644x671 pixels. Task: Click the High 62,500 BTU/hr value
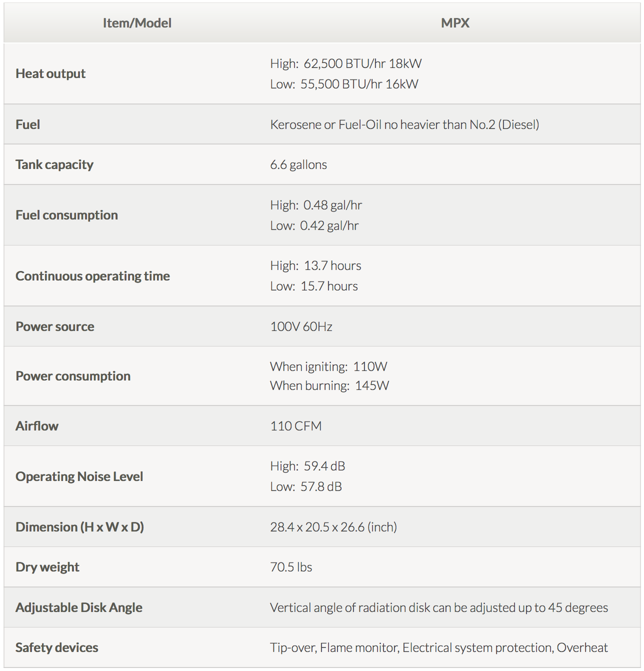tap(345, 63)
